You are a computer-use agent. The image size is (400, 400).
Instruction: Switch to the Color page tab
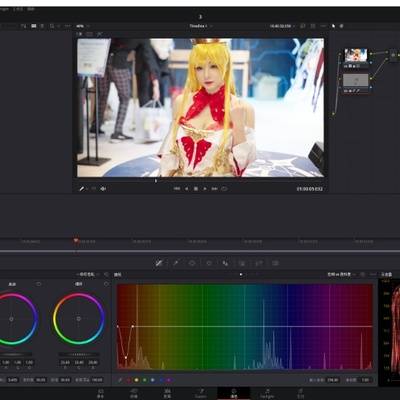[x=234, y=393]
